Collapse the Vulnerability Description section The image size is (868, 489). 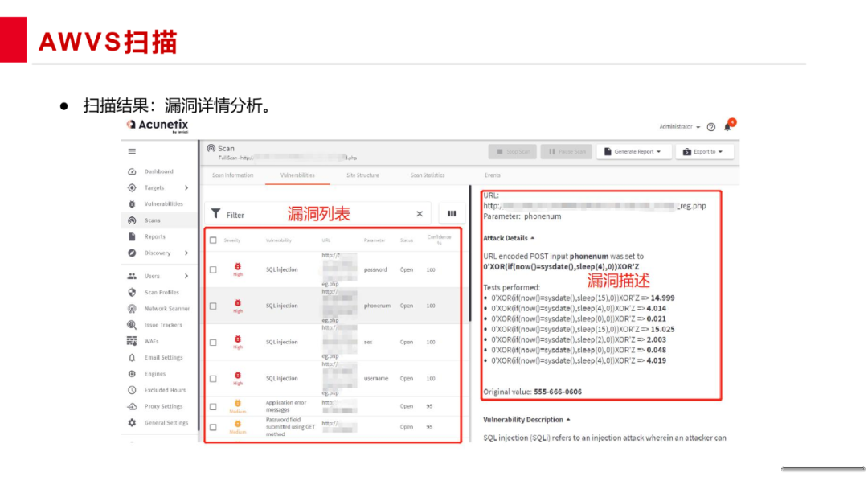tap(526, 420)
